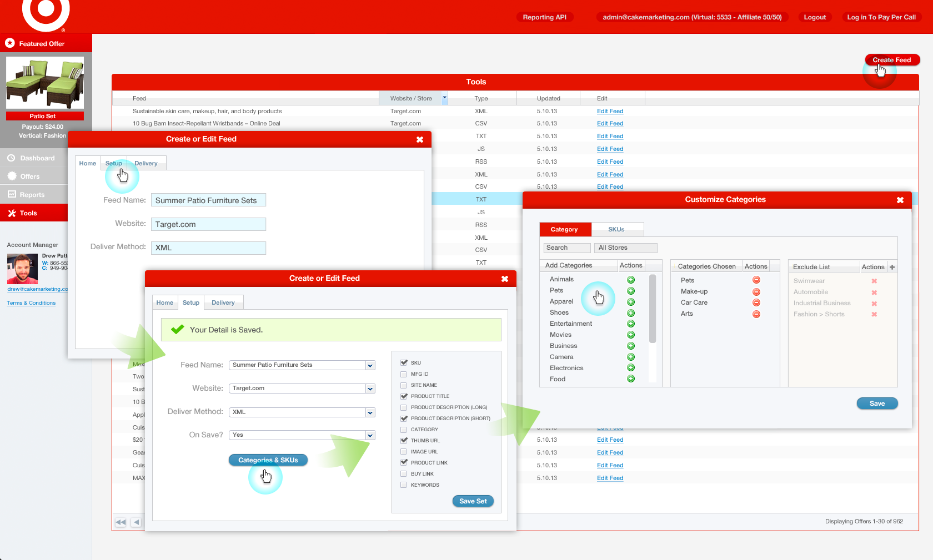
Task: Uncheck the SKU checkbox
Action: (404, 362)
